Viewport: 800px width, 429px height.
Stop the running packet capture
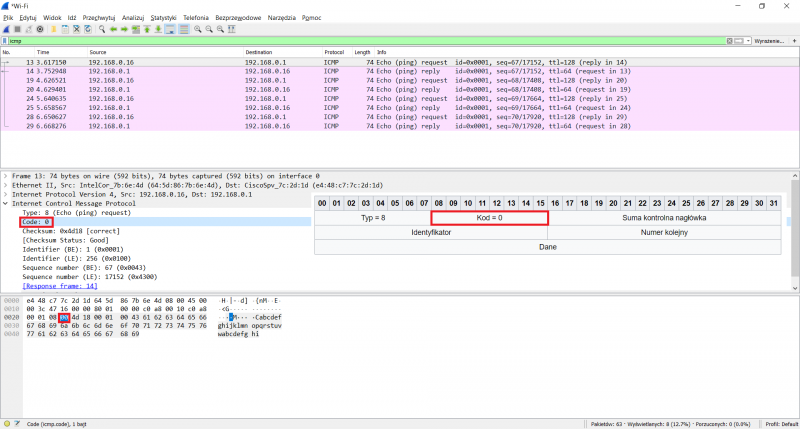click(x=17, y=29)
